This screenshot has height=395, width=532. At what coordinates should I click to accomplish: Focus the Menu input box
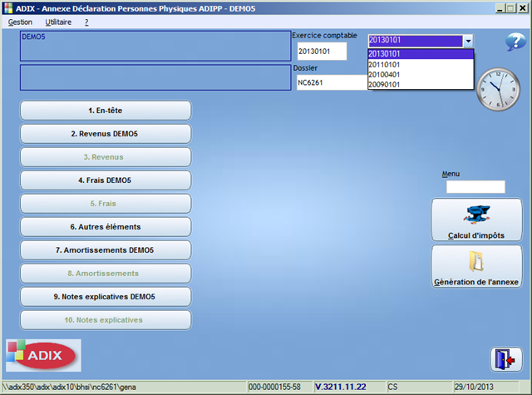click(x=475, y=186)
